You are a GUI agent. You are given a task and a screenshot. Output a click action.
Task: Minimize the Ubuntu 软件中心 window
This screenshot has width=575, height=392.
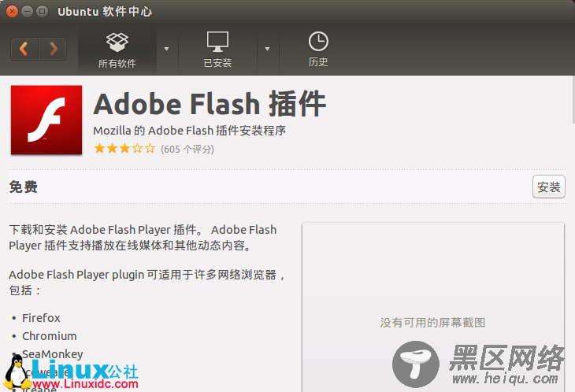point(27,12)
